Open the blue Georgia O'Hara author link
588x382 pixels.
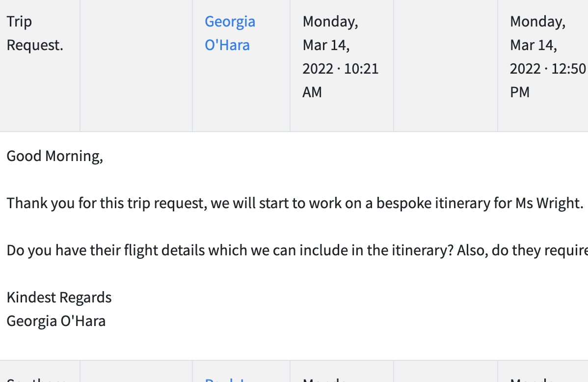[230, 33]
